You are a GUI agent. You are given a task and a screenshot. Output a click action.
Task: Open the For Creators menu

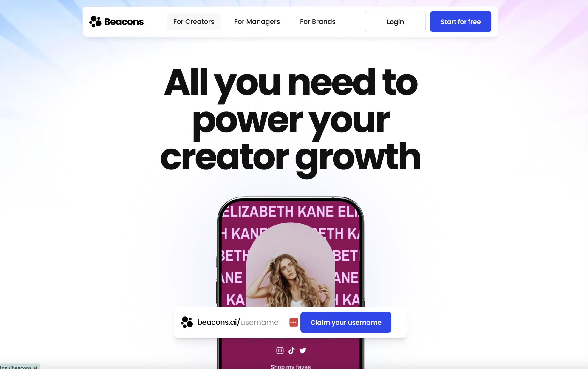tap(194, 22)
